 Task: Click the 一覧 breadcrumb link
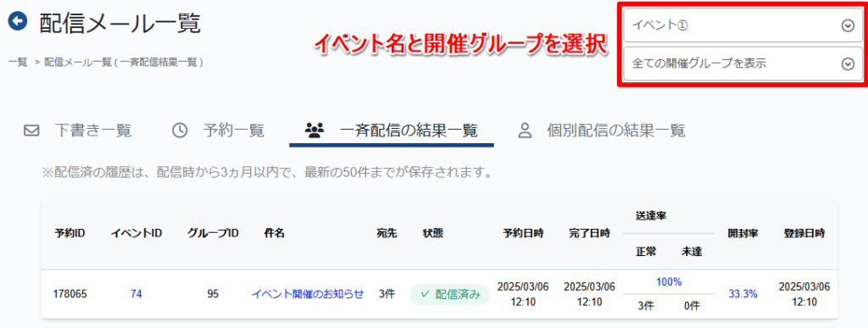pyautogui.click(x=19, y=63)
